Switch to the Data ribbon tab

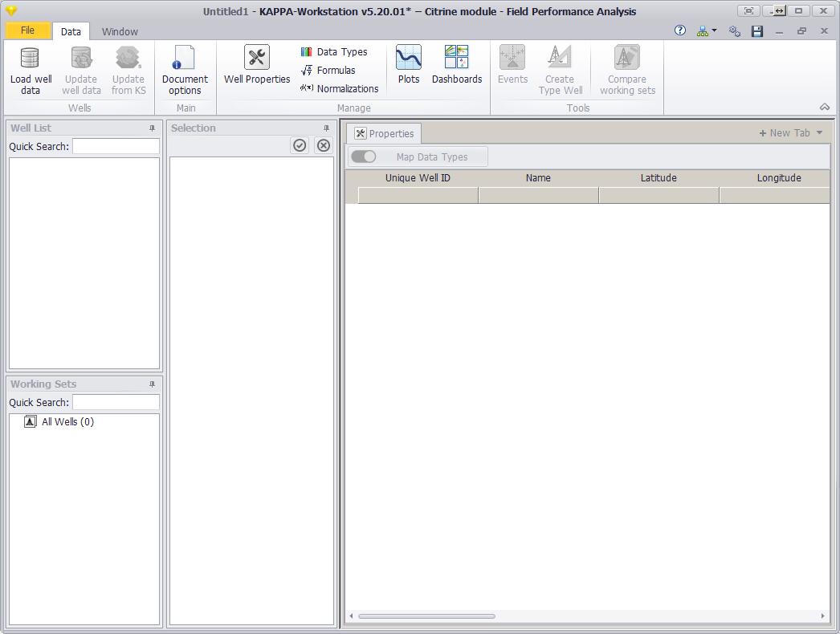click(x=71, y=31)
